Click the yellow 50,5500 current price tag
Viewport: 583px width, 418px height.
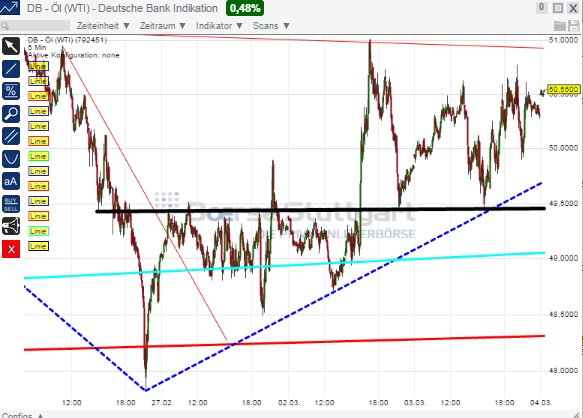click(x=564, y=89)
